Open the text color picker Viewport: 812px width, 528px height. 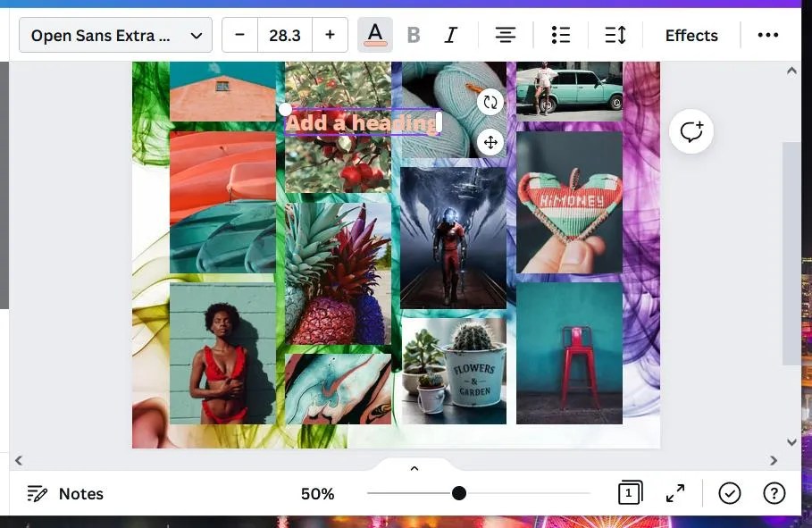[374, 35]
